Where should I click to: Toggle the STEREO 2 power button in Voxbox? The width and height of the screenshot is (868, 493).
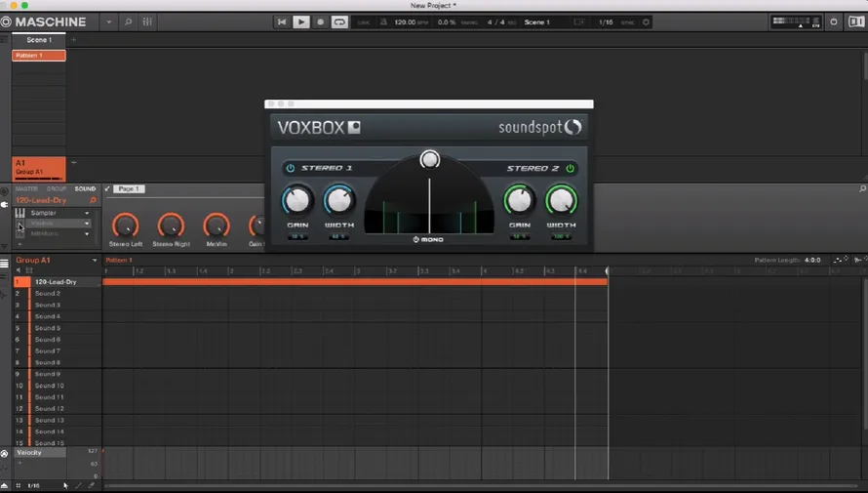coord(570,168)
